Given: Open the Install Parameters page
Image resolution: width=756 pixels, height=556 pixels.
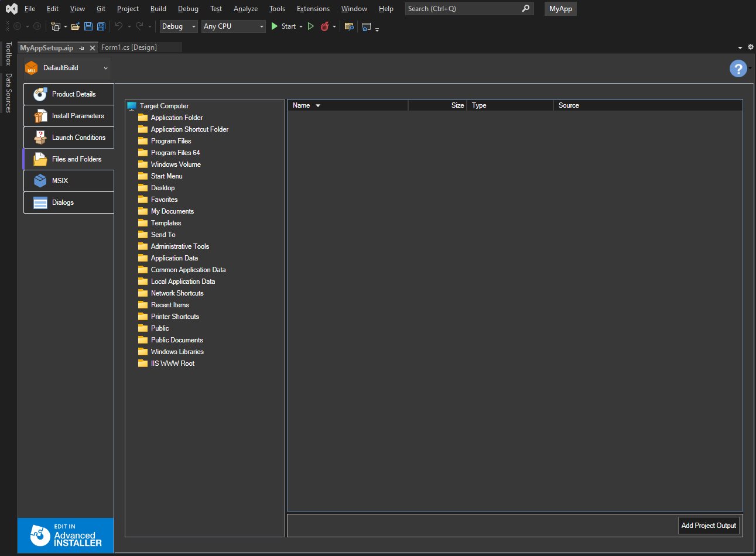Looking at the screenshot, I should 69,116.
